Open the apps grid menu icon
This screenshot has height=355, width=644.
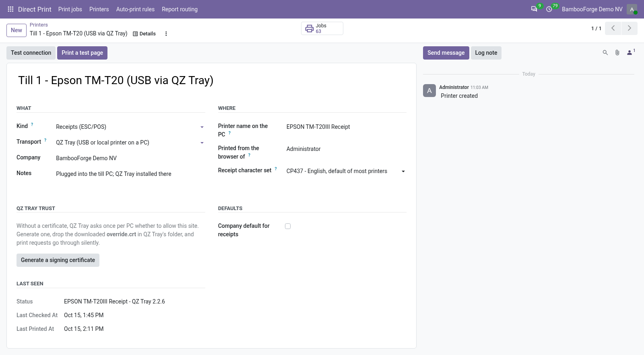pos(11,9)
